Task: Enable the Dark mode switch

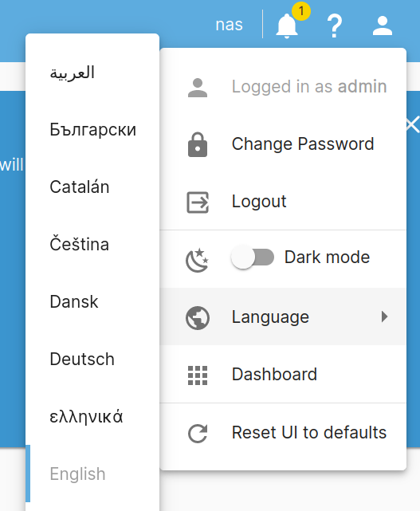Action: point(253,257)
